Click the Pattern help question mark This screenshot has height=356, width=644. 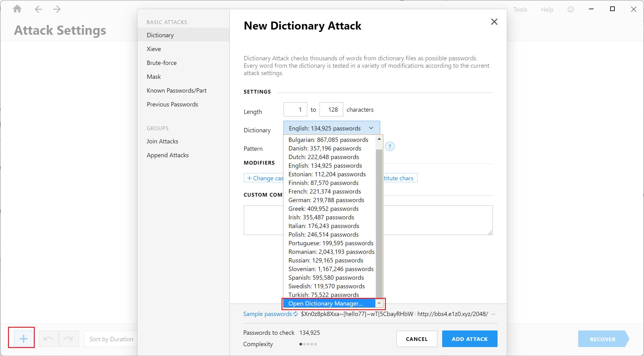390,147
